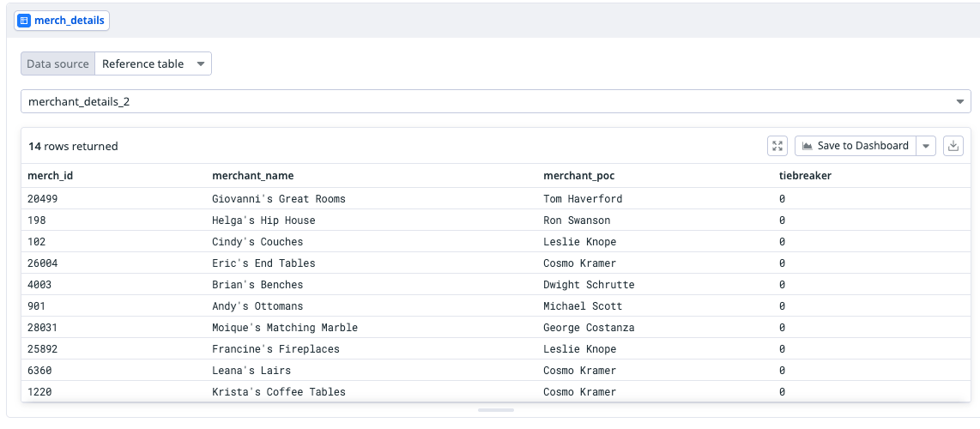
Task: Open the Save to Dashboard dropdown arrow
Action: pyautogui.click(x=926, y=146)
